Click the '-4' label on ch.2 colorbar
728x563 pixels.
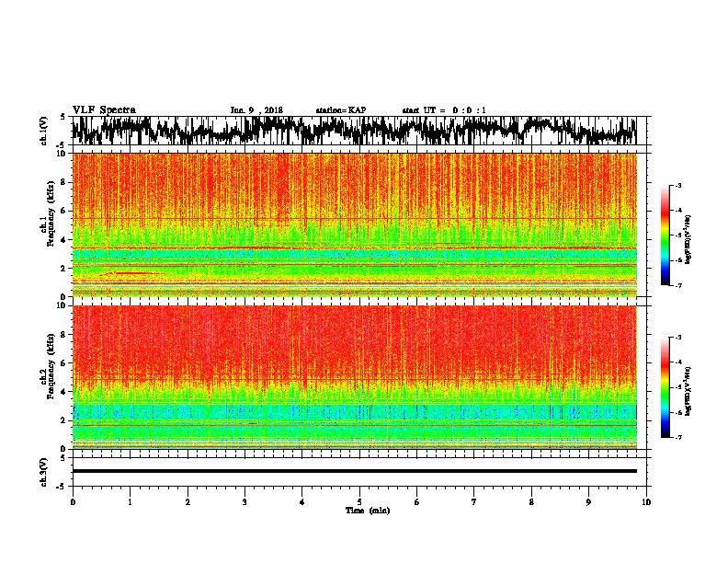[x=677, y=362]
